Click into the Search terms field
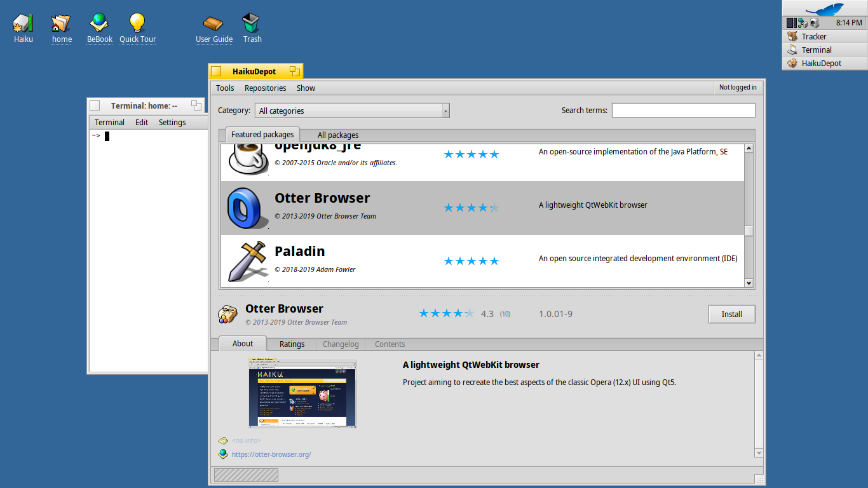Screen dimensions: 868x488 pos(683,110)
